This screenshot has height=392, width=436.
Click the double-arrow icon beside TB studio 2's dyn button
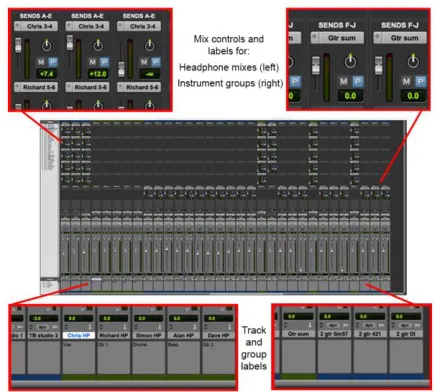pos(55,327)
